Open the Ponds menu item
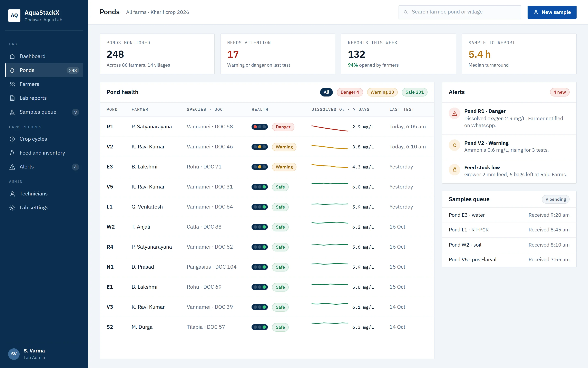The image size is (588, 368). [x=44, y=70]
